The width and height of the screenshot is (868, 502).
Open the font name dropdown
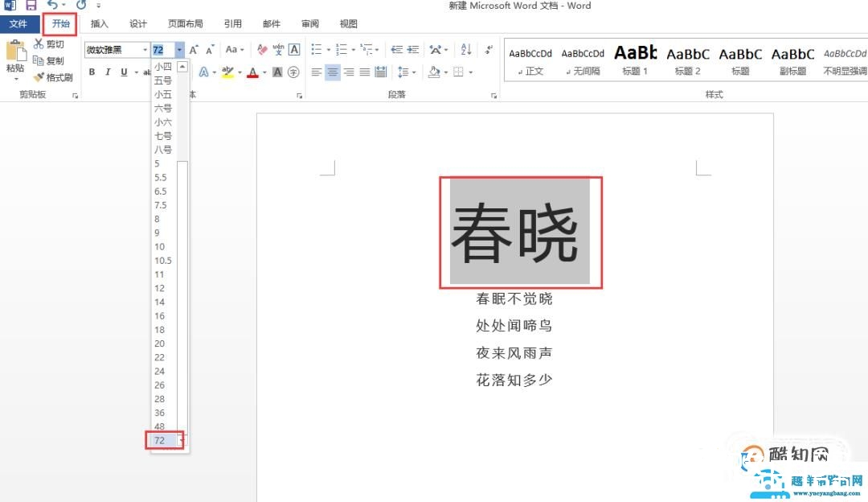coord(145,49)
